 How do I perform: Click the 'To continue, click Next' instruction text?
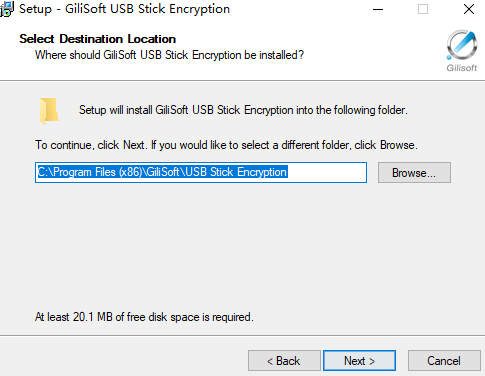(x=226, y=145)
